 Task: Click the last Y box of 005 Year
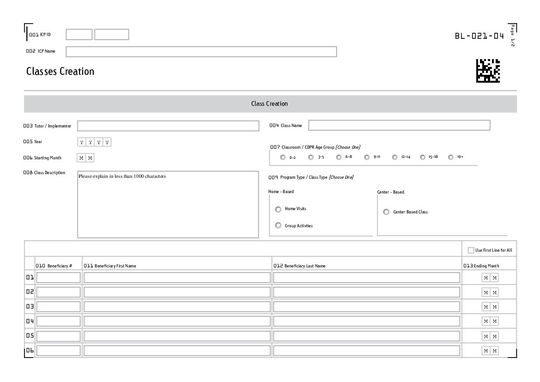[107, 142]
